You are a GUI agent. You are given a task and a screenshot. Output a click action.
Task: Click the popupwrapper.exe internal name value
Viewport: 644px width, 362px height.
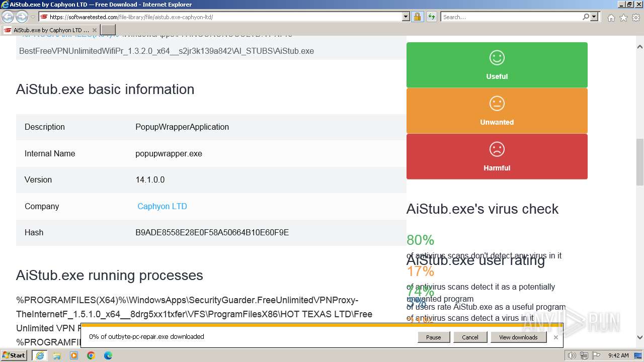(x=169, y=154)
